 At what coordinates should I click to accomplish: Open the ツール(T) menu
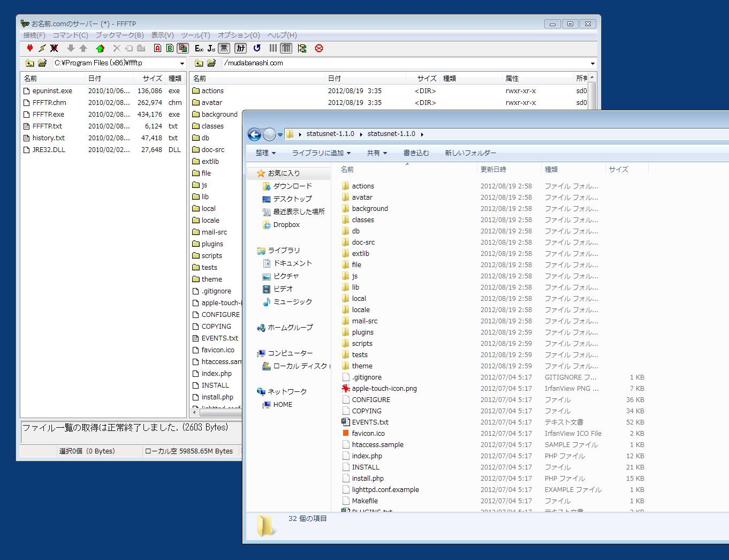coord(195,35)
